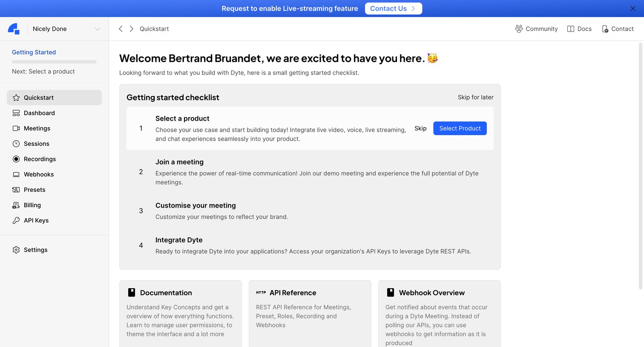
Task: Select the Integrate Dyte step
Action: tap(310, 245)
